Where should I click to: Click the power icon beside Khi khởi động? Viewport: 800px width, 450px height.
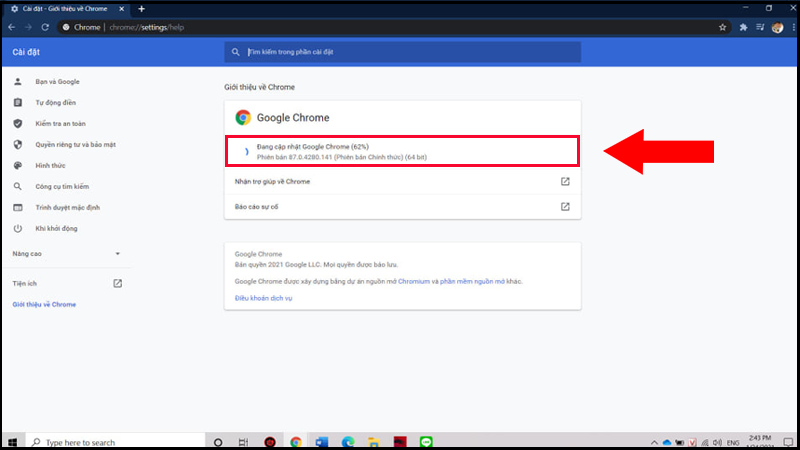tap(18, 228)
